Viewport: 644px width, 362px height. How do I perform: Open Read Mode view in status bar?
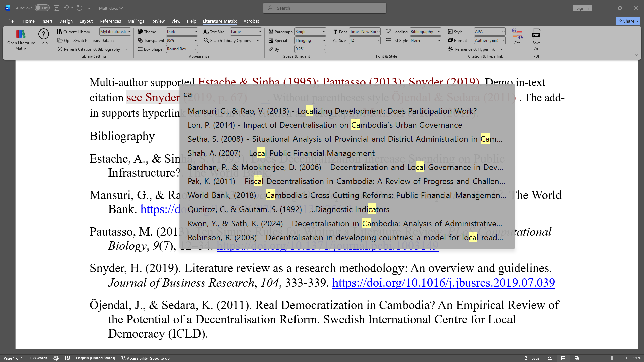[550, 358]
